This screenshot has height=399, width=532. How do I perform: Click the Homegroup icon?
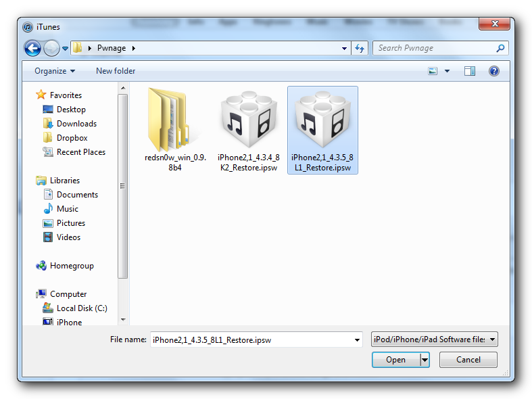[x=41, y=266]
